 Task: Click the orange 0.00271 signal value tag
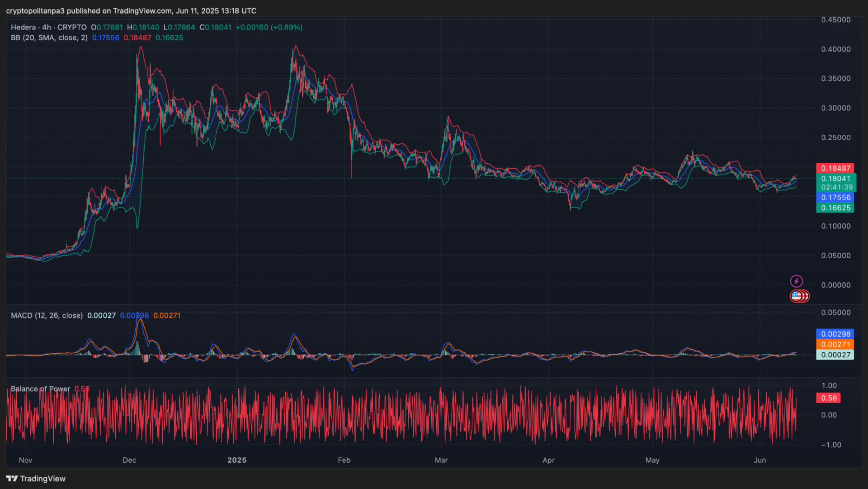pyautogui.click(x=835, y=344)
